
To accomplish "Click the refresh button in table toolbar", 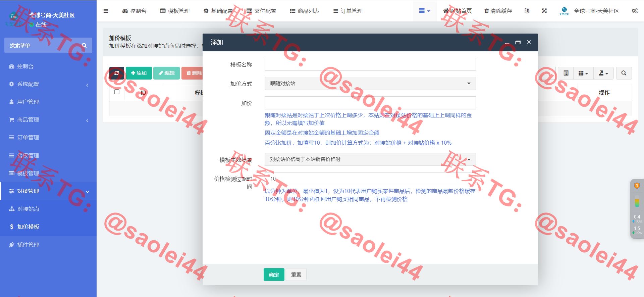I will coord(117,73).
